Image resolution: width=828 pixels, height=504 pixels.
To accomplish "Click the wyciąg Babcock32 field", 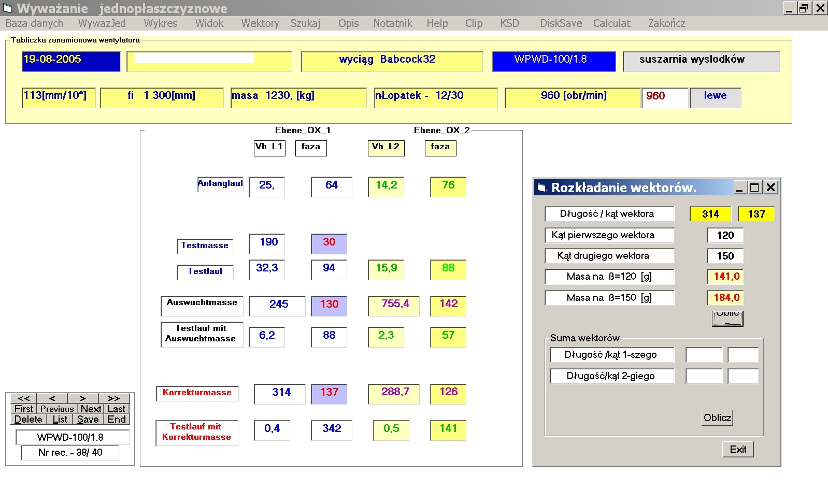I will [x=392, y=61].
